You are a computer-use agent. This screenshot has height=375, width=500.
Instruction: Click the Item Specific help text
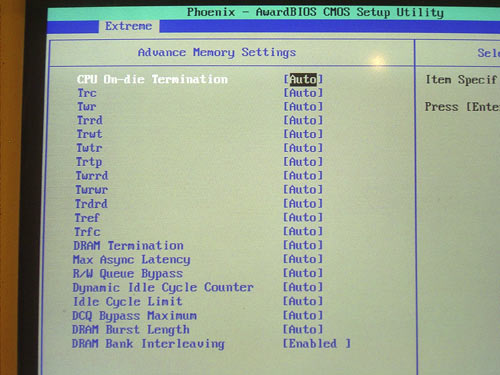(462, 80)
